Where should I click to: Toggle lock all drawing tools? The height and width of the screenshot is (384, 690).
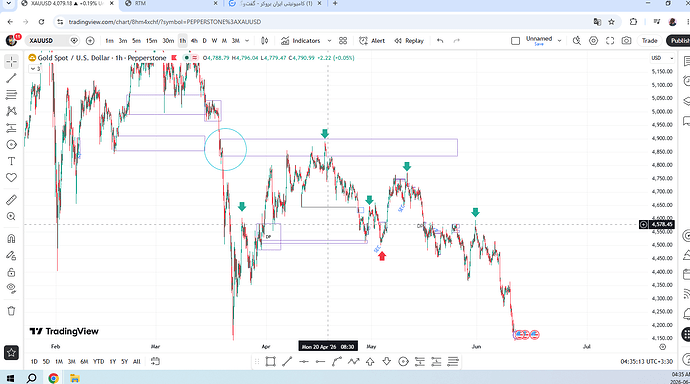(x=11, y=272)
